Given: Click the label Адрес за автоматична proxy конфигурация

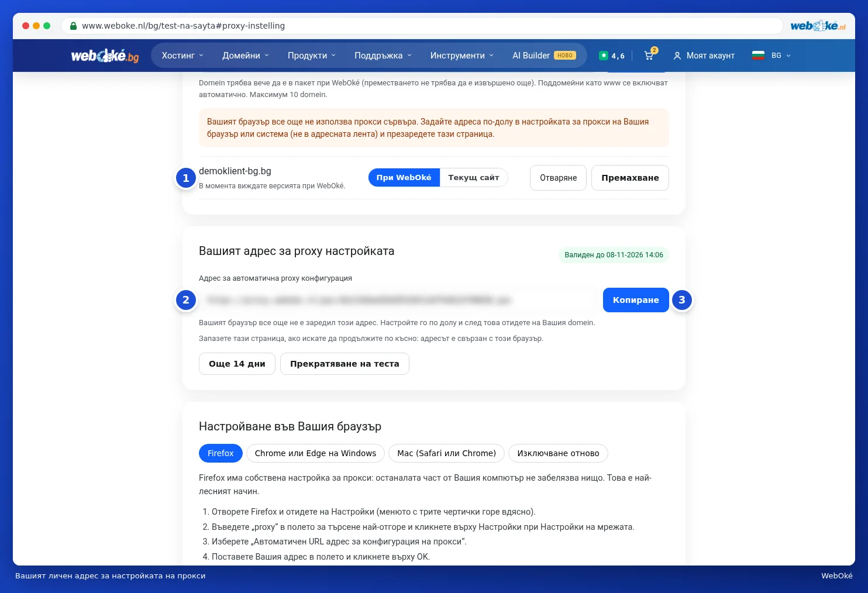Looking at the screenshot, I should click(x=275, y=278).
